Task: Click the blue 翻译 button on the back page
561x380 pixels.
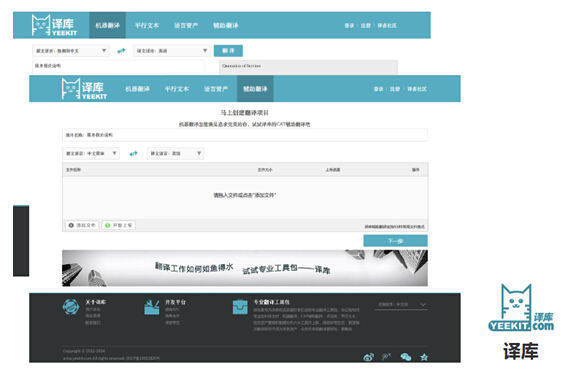Action: (228, 51)
